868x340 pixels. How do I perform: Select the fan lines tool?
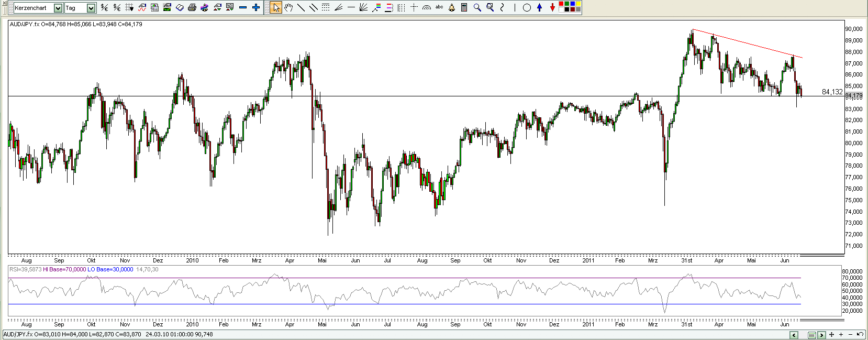[338, 7]
